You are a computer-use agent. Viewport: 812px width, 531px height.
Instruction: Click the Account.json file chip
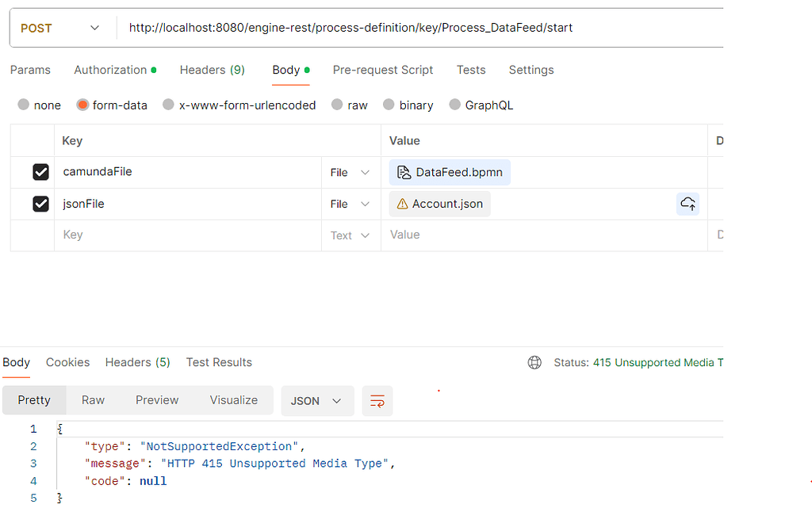tap(439, 203)
